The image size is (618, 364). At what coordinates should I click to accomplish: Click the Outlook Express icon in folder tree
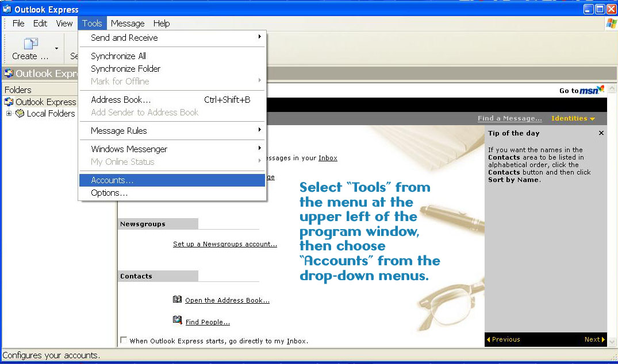(x=9, y=102)
